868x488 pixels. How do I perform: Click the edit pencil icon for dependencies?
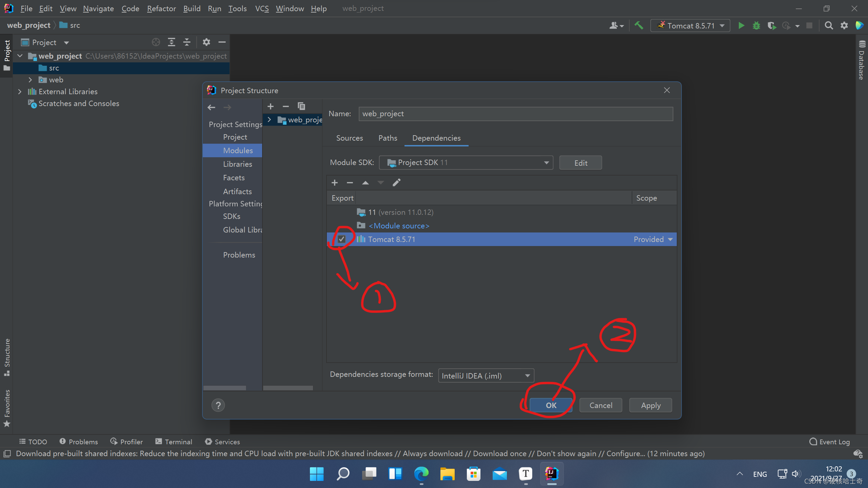coord(396,183)
